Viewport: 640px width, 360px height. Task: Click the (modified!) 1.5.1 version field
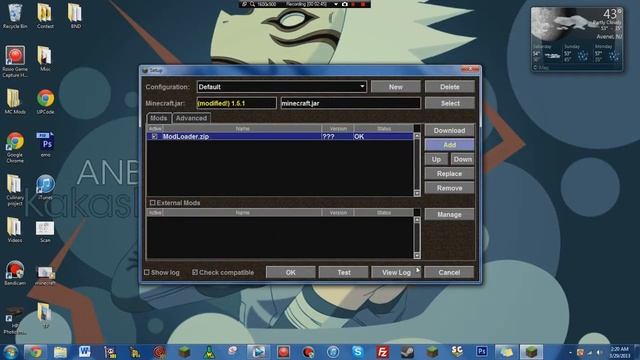(236, 103)
